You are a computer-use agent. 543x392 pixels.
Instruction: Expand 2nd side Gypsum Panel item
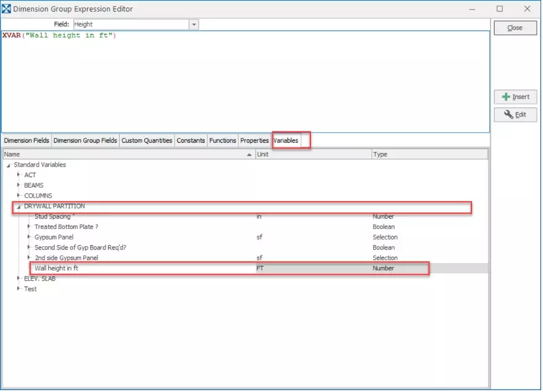point(29,257)
